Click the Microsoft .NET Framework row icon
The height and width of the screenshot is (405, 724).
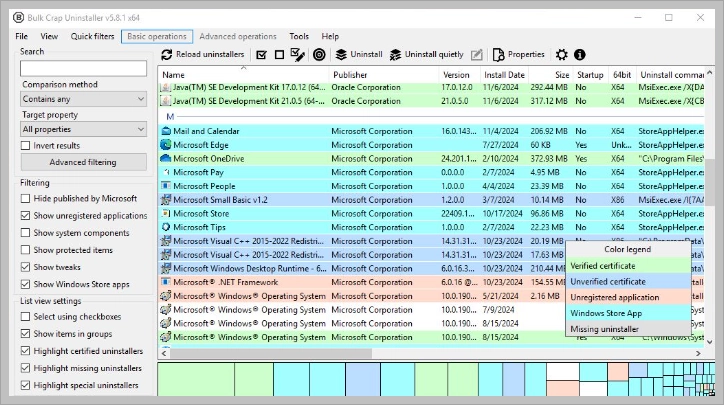pyautogui.click(x=166, y=282)
